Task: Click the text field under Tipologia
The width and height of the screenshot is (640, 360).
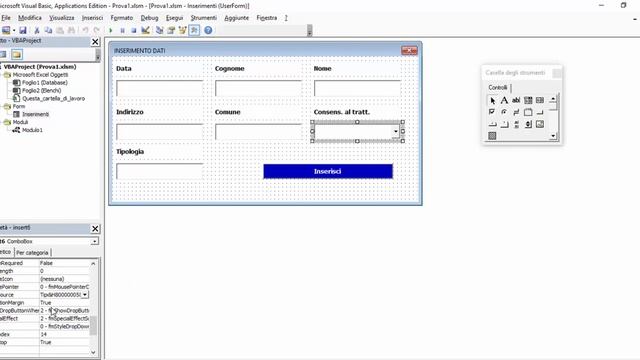Action: click(x=160, y=171)
